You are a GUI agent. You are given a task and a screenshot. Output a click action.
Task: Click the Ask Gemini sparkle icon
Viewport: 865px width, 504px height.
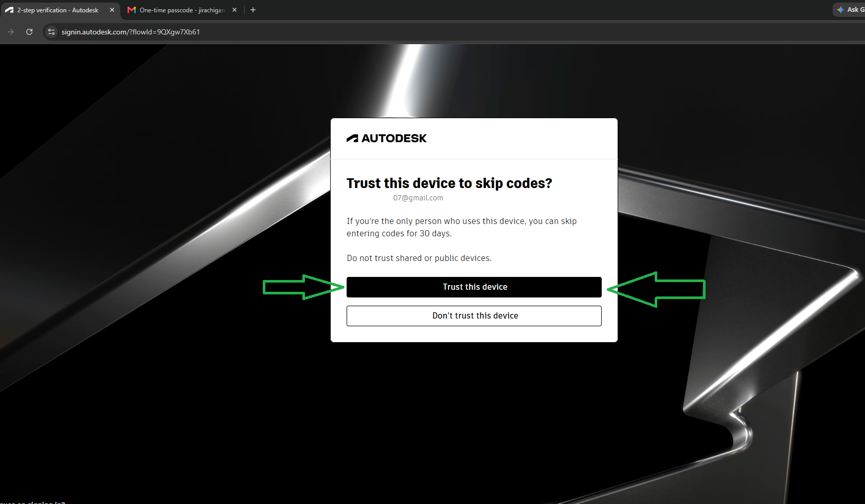841,10
